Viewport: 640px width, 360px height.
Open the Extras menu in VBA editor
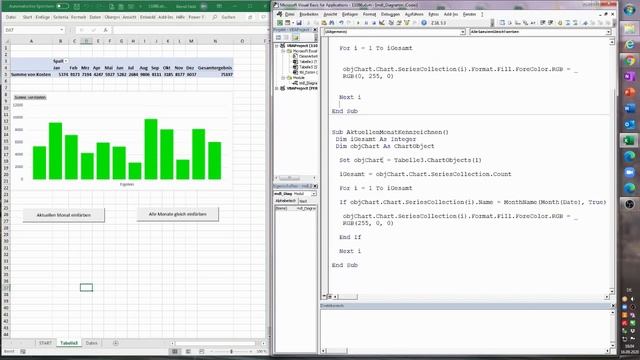point(433,14)
